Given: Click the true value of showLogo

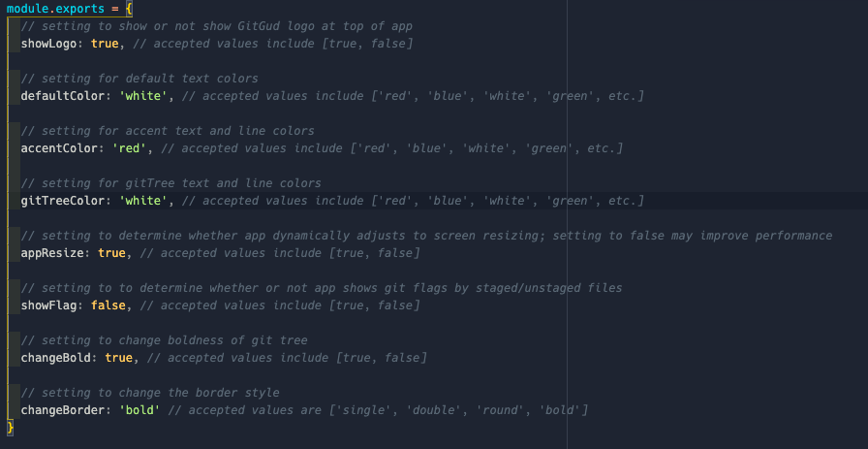Looking at the screenshot, I should (105, 44).
